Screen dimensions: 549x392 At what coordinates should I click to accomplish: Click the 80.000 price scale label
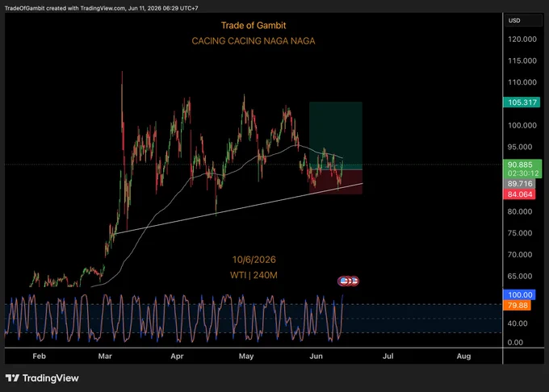click(x=520, y=211)
